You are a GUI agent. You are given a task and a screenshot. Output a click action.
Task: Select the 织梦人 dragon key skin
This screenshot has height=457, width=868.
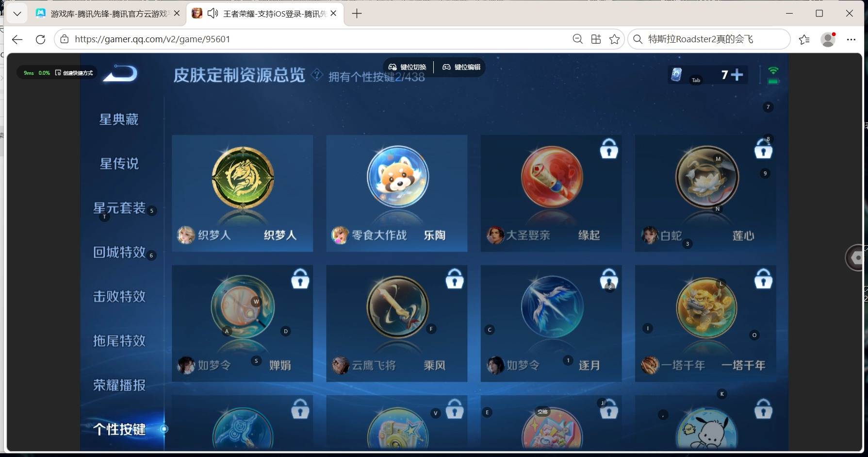[x=243, y=179]
